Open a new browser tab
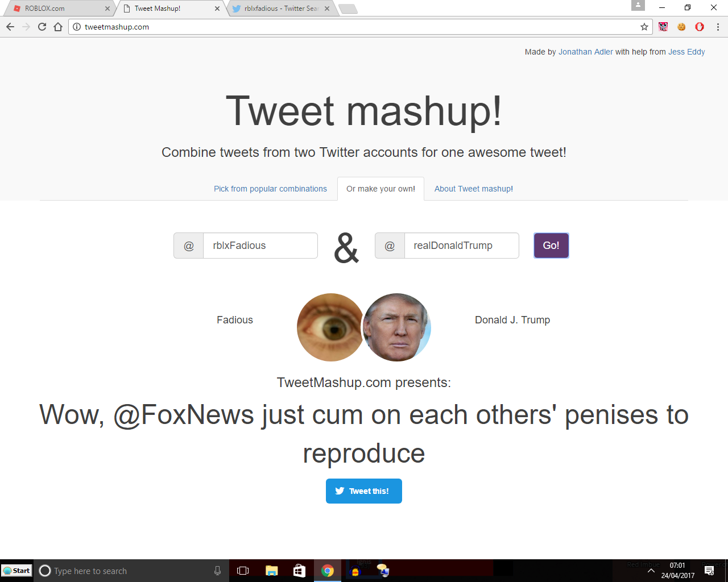 coord(348,9)
